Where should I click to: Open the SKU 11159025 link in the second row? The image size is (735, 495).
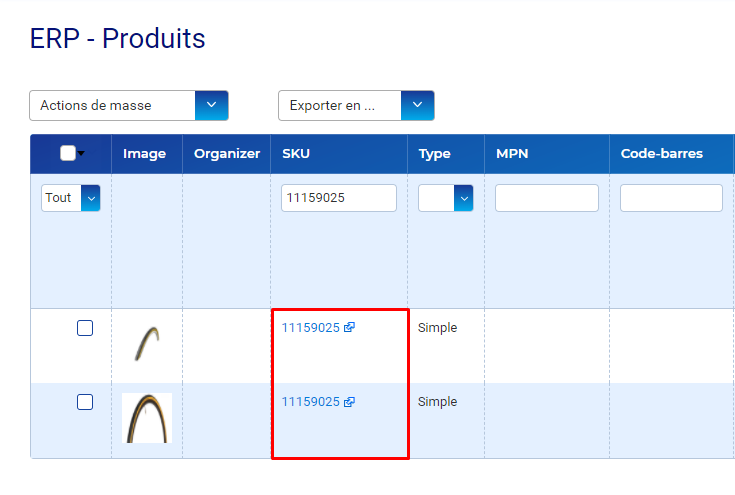click(310, 402)
